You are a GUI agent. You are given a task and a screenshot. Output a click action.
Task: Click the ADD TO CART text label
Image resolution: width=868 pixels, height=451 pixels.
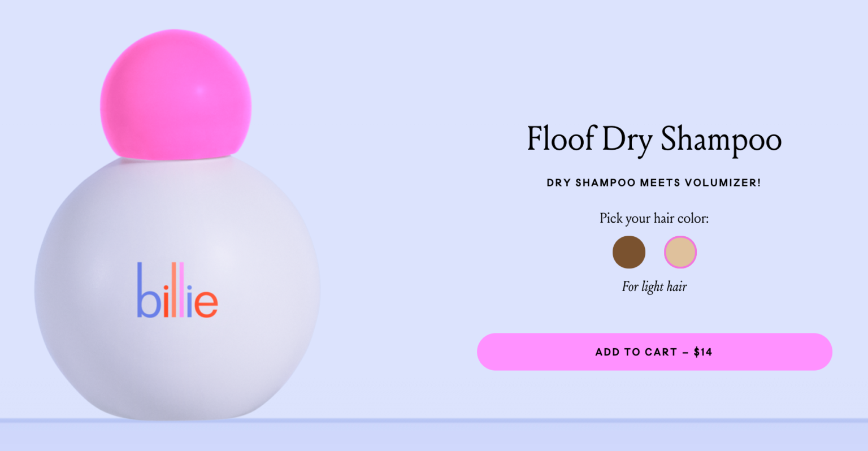636,352
